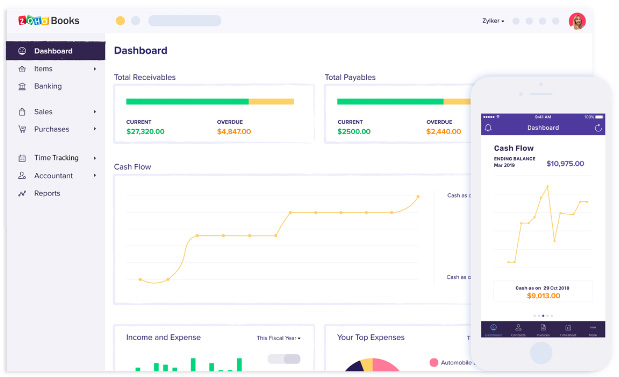Click the Banking icon in sidebar
This screenshot has width=619, height=377.
22,86
